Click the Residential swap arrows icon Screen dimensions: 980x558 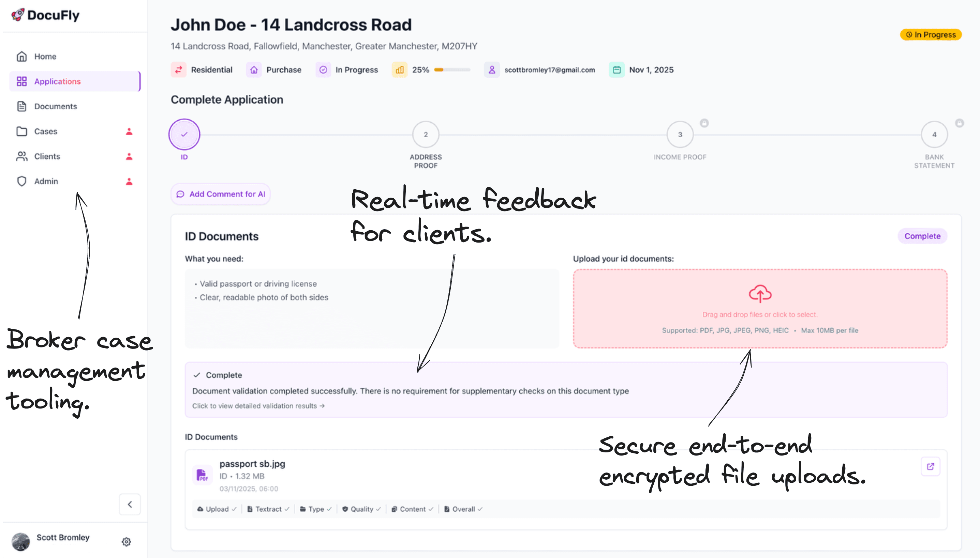[x=178, y=70]
